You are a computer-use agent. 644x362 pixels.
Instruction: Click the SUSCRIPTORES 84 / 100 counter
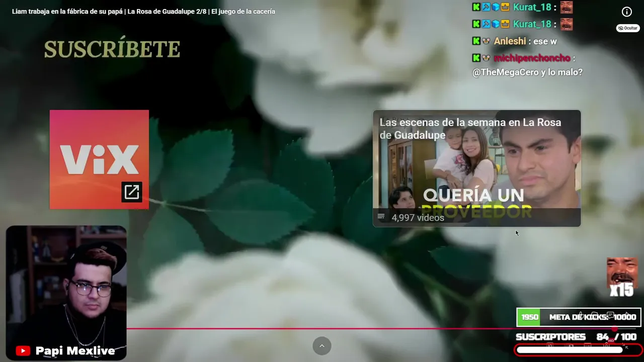click(x=576, y=337)
